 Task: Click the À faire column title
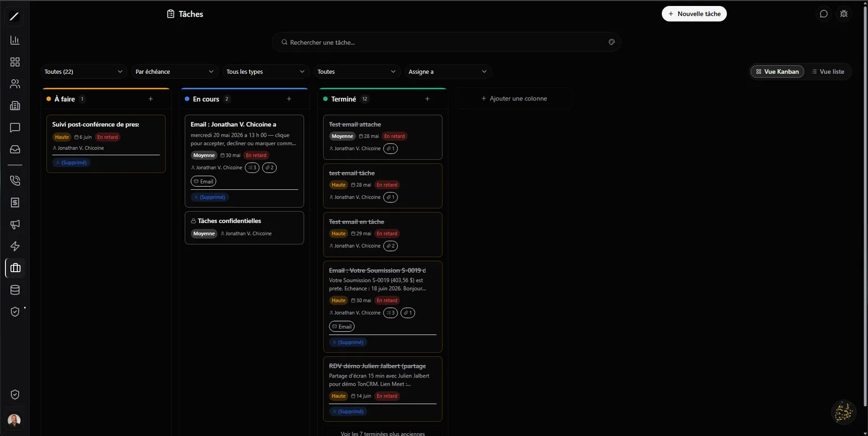[x=65, y=99]
